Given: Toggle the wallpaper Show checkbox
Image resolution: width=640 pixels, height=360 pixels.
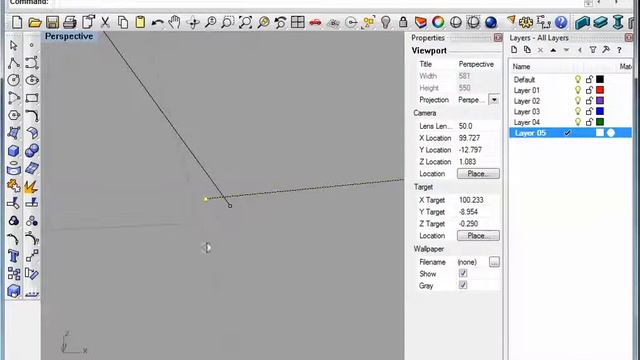Looking at the screenshot, I should 463,273.
